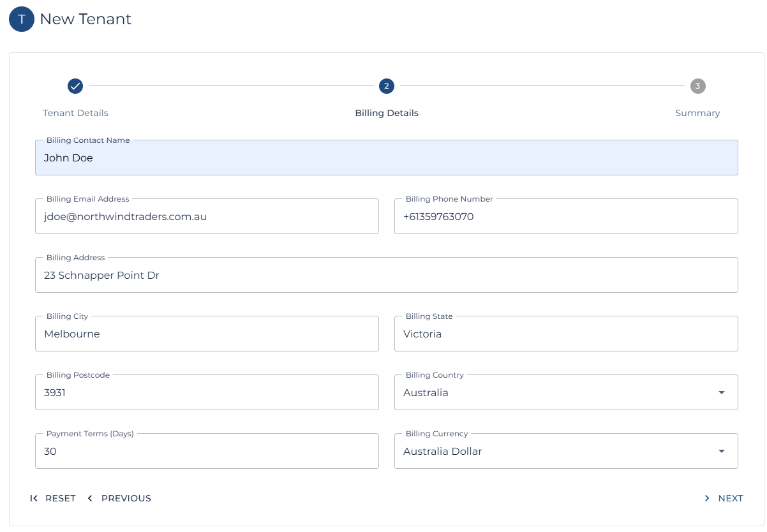
Task: Click the Reset skip-to-start icon
Action: point(34,498)
